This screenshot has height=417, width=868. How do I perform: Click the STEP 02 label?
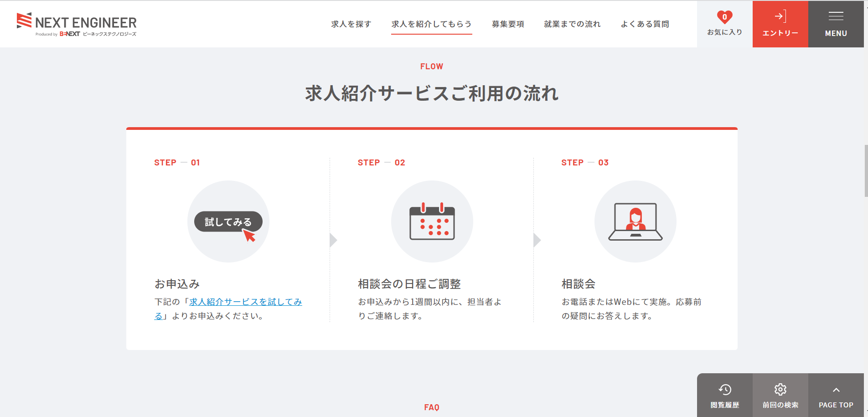(381, 163)
